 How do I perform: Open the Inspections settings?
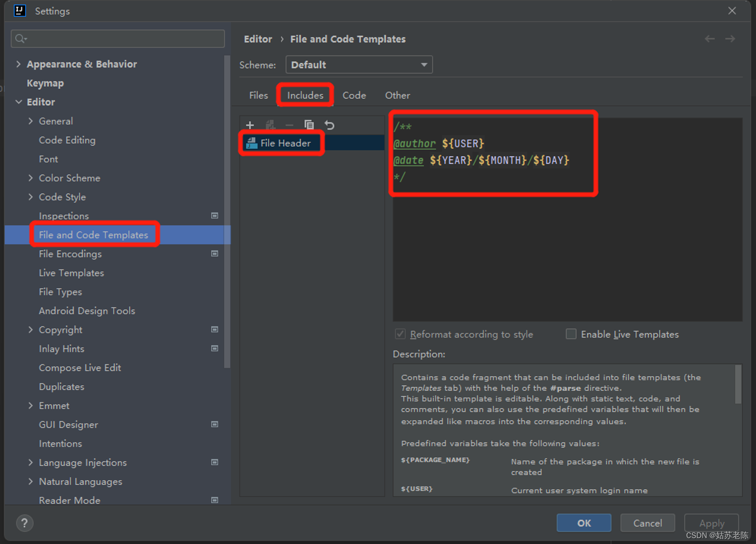pos(64,216)
